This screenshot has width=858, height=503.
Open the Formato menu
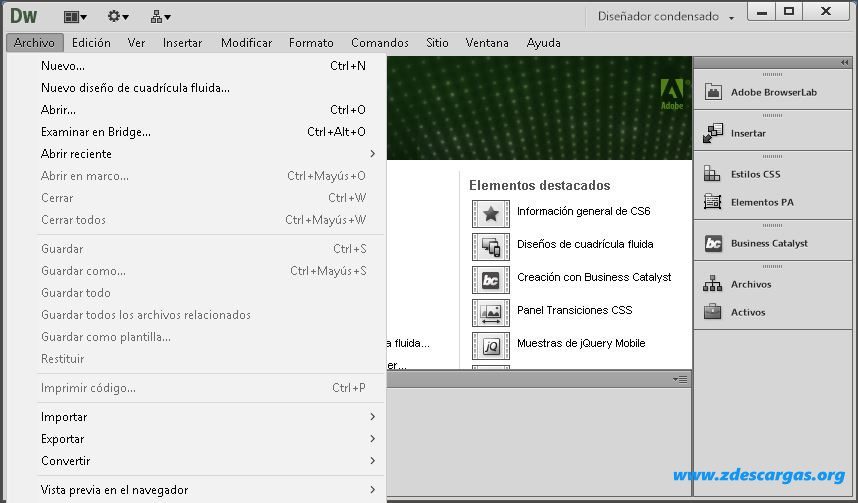pyautogui.click(x=311, y=43)
